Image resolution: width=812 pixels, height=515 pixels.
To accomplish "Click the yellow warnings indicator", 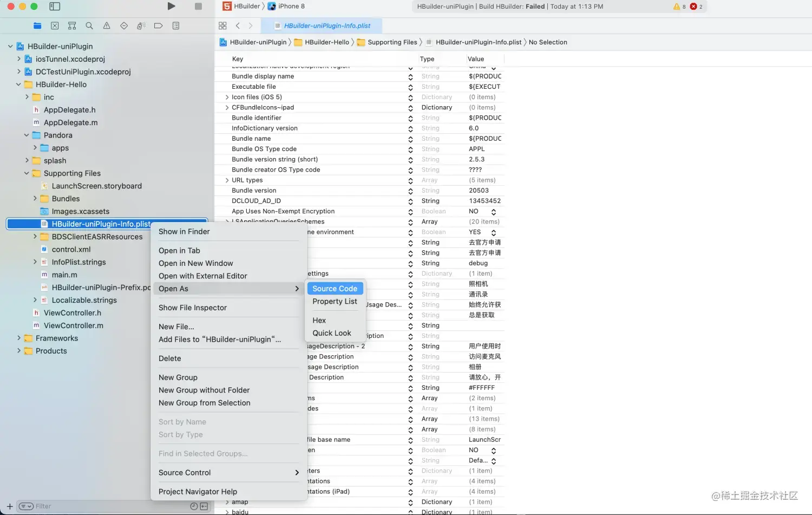I will [679, 6].
